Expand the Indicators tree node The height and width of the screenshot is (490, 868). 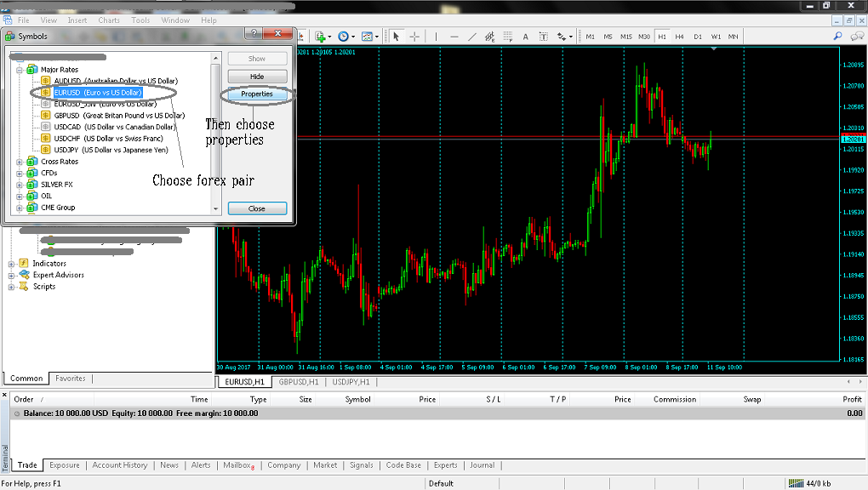[11, 264]
